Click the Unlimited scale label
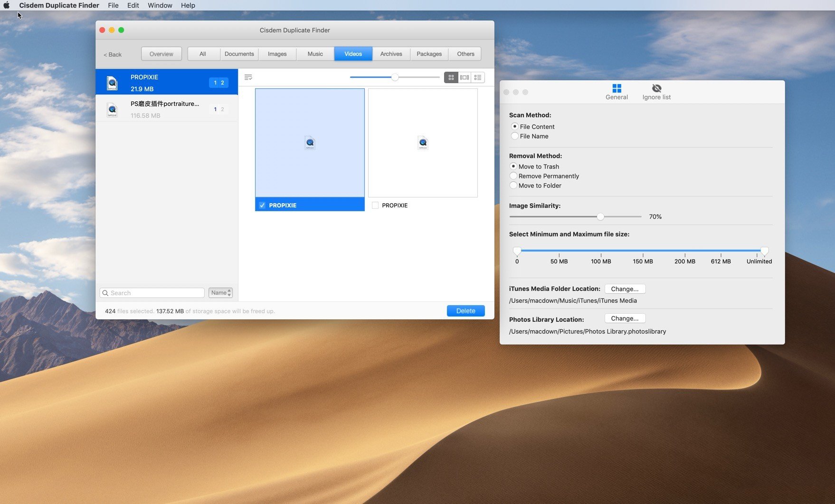Screen dimensions: 835x504 [759, 261]
